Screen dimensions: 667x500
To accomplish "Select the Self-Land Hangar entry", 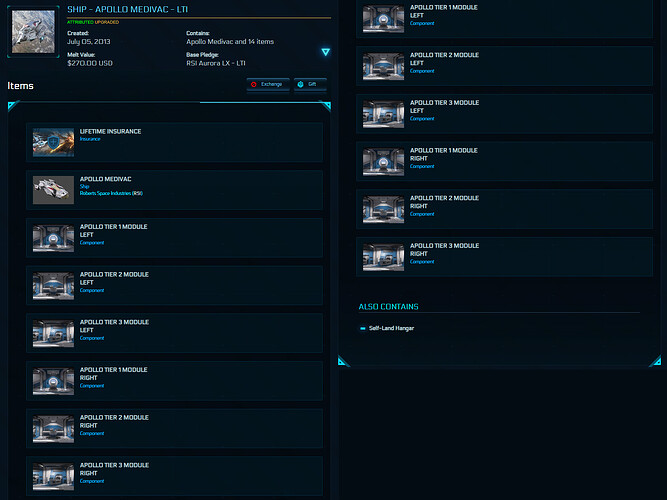I will click(x=391, y=328).
